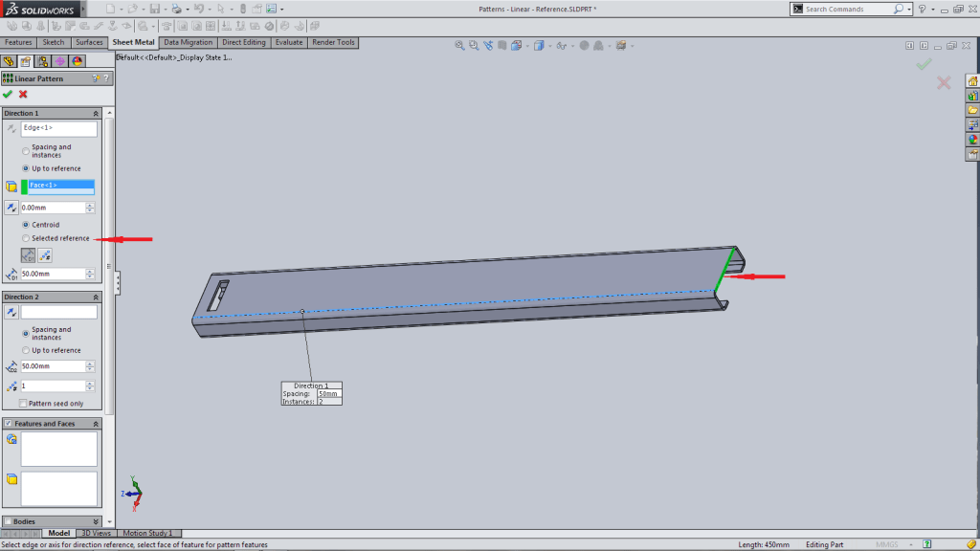This screenshot has height=551, width=980.
Task: Open the Motion Study 1 tab
Action: (147, 533)
